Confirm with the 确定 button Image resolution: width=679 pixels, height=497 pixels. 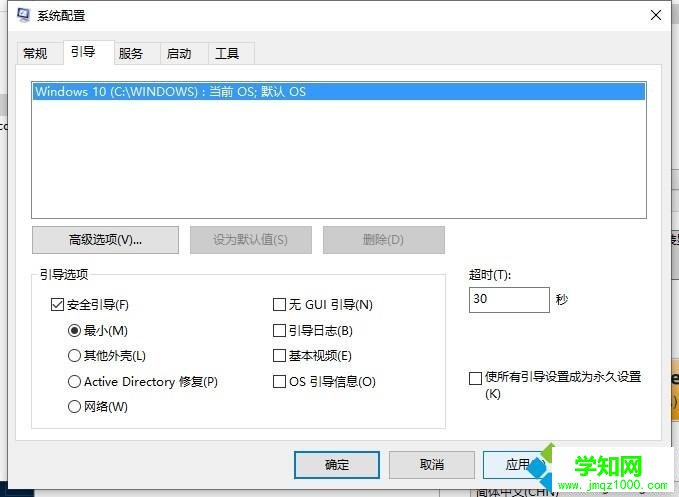point(337,465)
